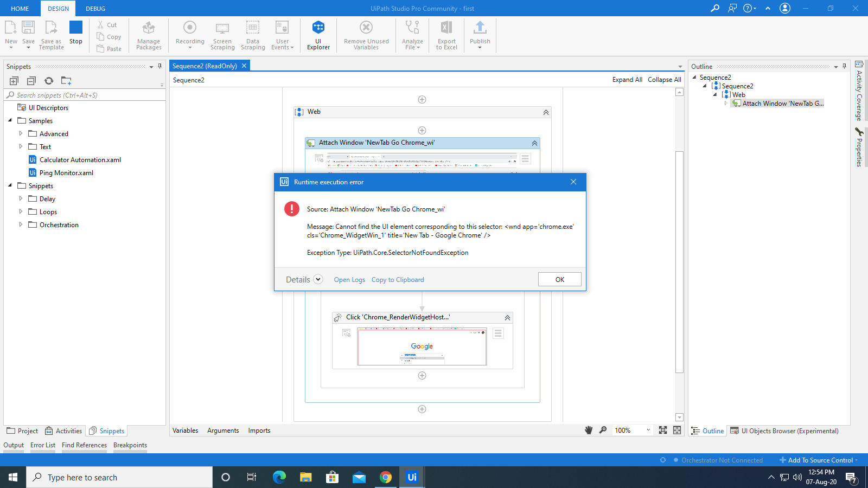Viewport: 868px width, 488px height.
Task: Click Open Logs link
Action: click(x=349, y=280)
